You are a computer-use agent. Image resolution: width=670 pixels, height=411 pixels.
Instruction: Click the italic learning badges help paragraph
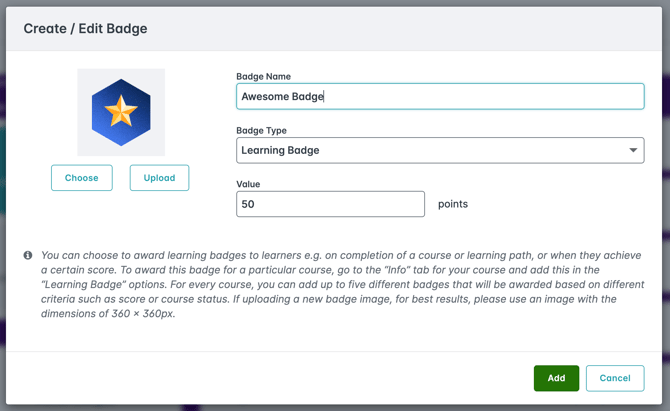(340, 285)
